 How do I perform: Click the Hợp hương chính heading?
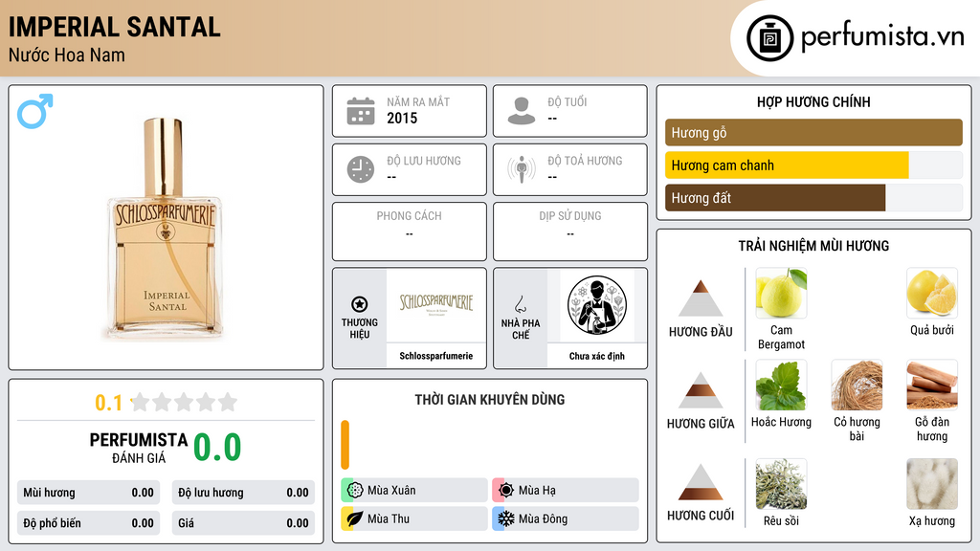pos(813,101)
